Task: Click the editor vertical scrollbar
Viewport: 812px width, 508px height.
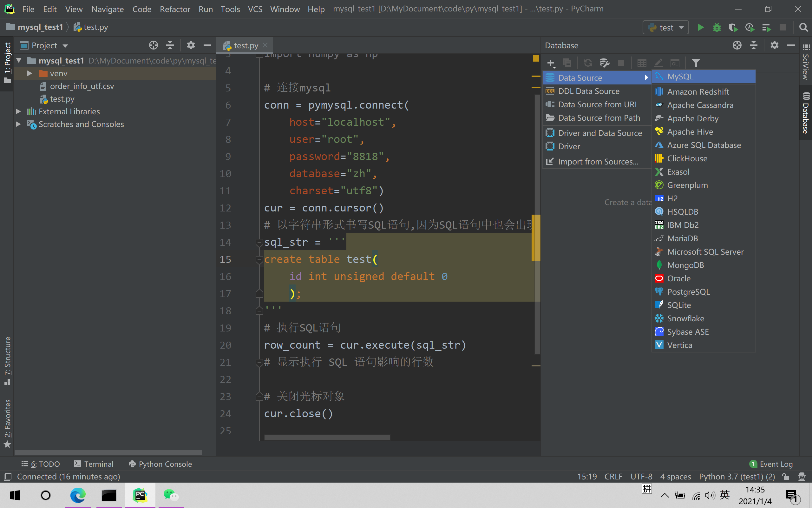Action: [537, 224]
